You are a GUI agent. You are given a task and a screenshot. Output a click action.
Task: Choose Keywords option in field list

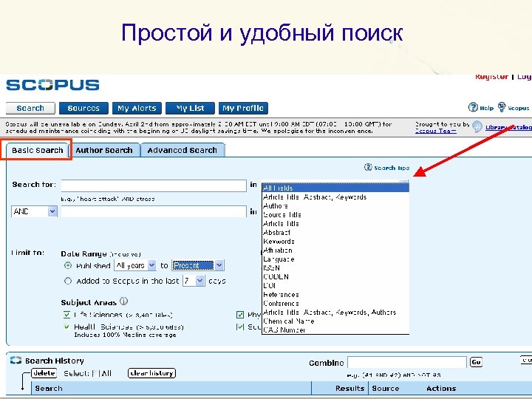coord(335,241)
